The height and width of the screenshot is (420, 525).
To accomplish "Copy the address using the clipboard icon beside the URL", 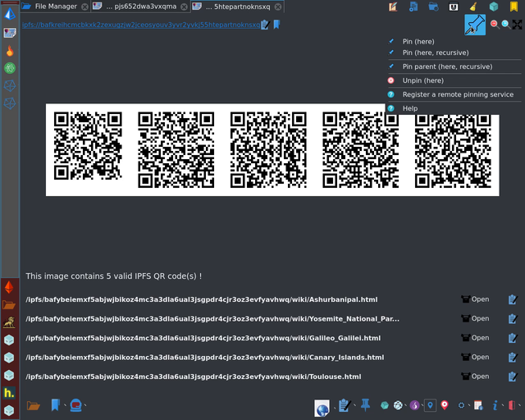I will click(265, 25).
